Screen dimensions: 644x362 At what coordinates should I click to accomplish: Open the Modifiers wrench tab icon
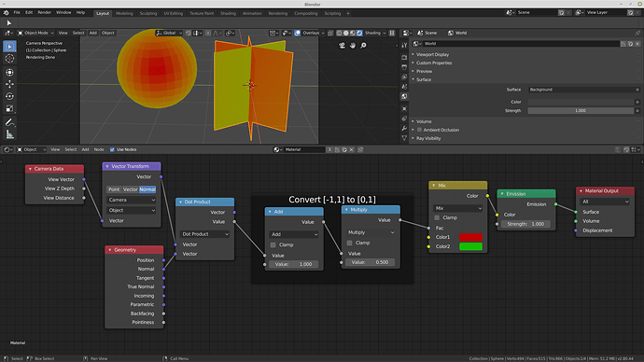pos(404,129)
